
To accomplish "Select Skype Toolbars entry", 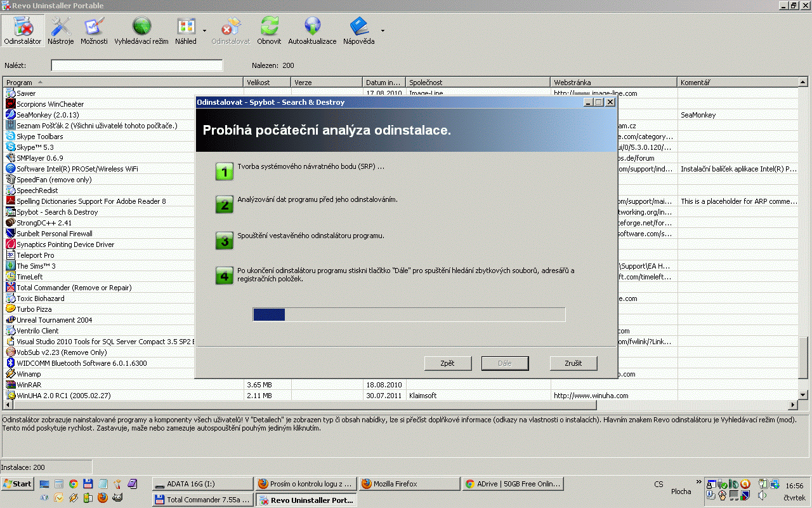I will [x=40, y=137].
